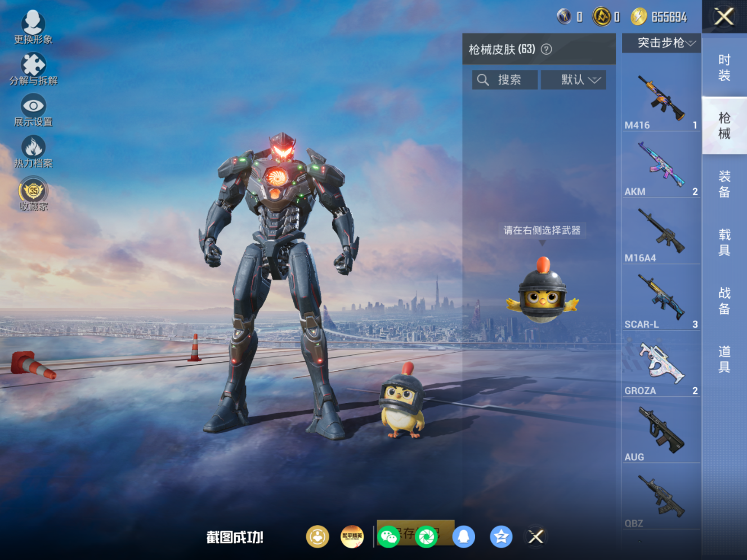The height and width of the screenshot is (560, 747).
Task: Share screenshot to 和平精英 game circle icon
Action: [352, 536]
